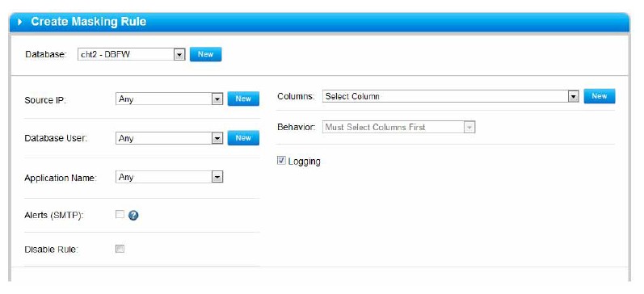Click the Database User label
644x294 pixels.
(56, 138)
